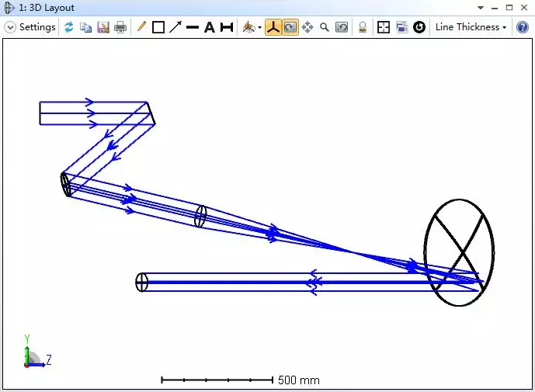Select the magnifier zoom tool
The image size is (535, 392).
[325, 27]
